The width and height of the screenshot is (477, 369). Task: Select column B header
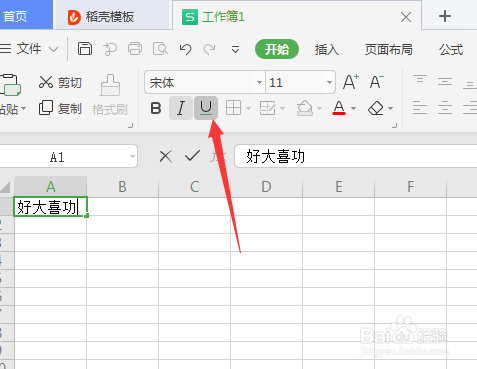[x=122, y=187]
